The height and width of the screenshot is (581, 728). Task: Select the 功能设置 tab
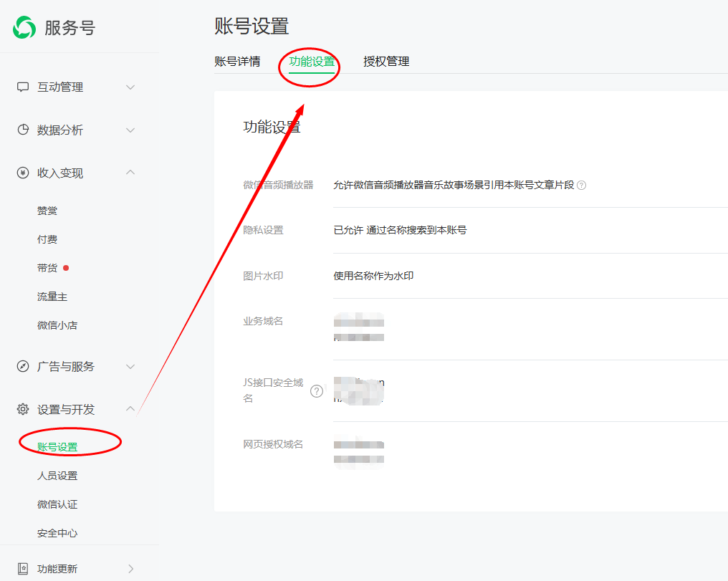[x=312, y=62]
